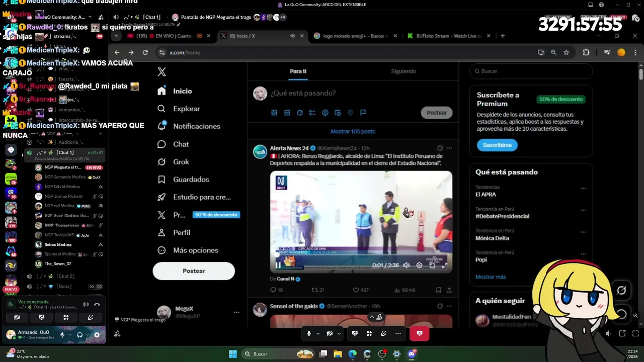Toggle Discord microphone beside Armando_OuO
This screenshot has width=644, height=362.
[62, 335]
